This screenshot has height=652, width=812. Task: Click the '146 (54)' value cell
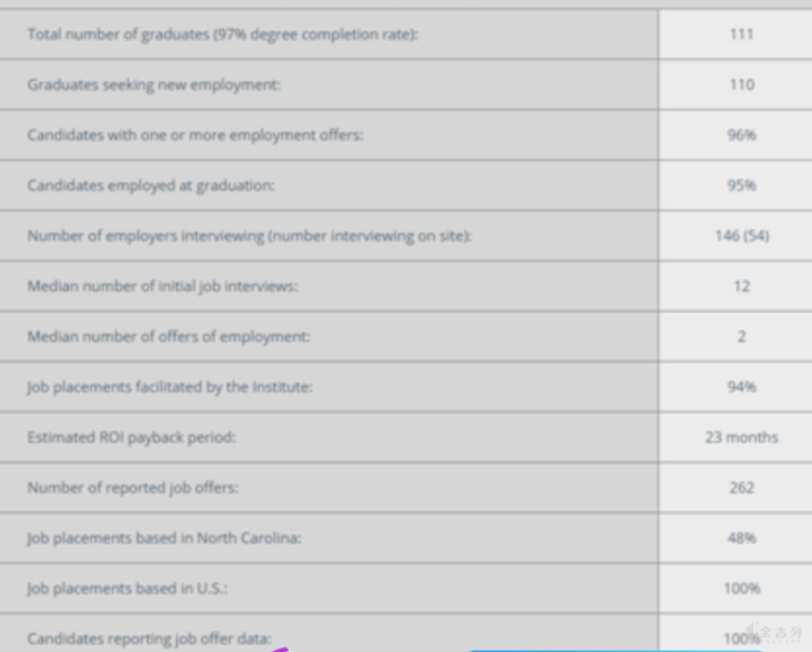[741, 236]
